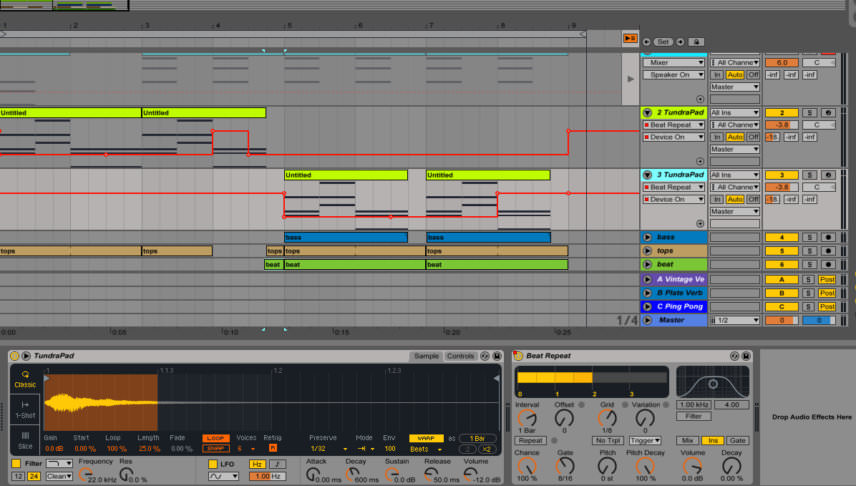Viewport: 856px width, 486px height.
Task: Select Classic playback mode
Action: [25, 380]
